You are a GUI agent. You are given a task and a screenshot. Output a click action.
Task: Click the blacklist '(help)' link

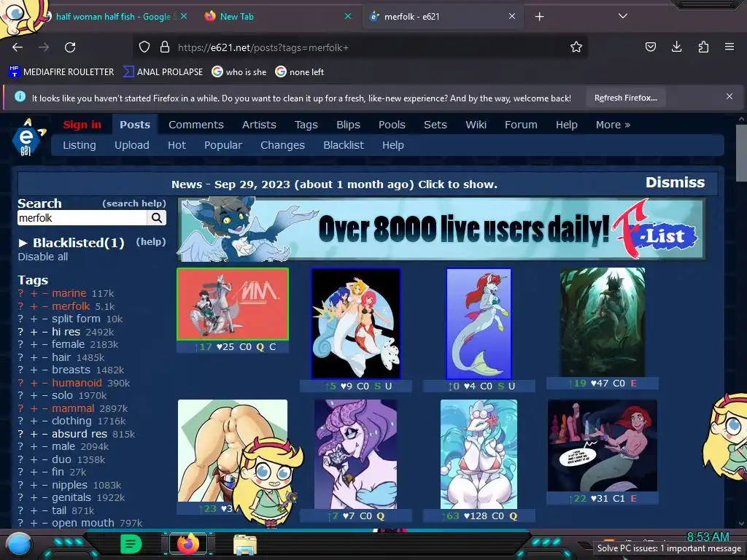click(151, 241)
